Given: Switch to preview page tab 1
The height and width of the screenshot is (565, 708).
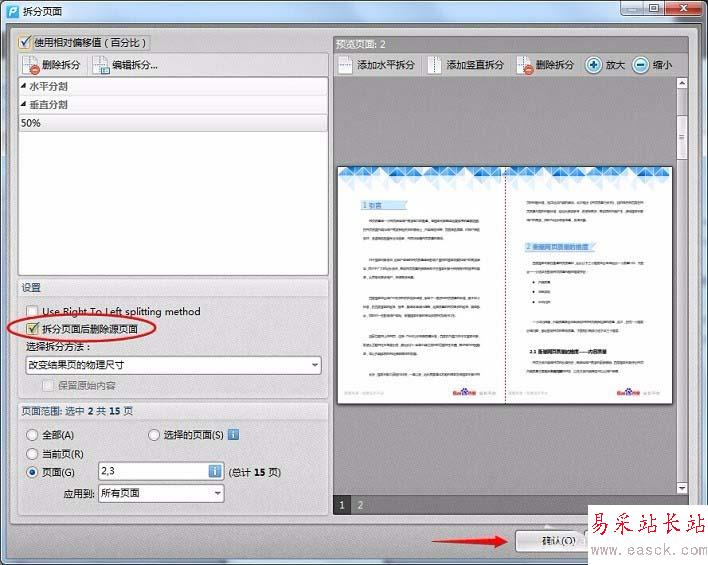Looking at the screenshot, I should (342, 505).
